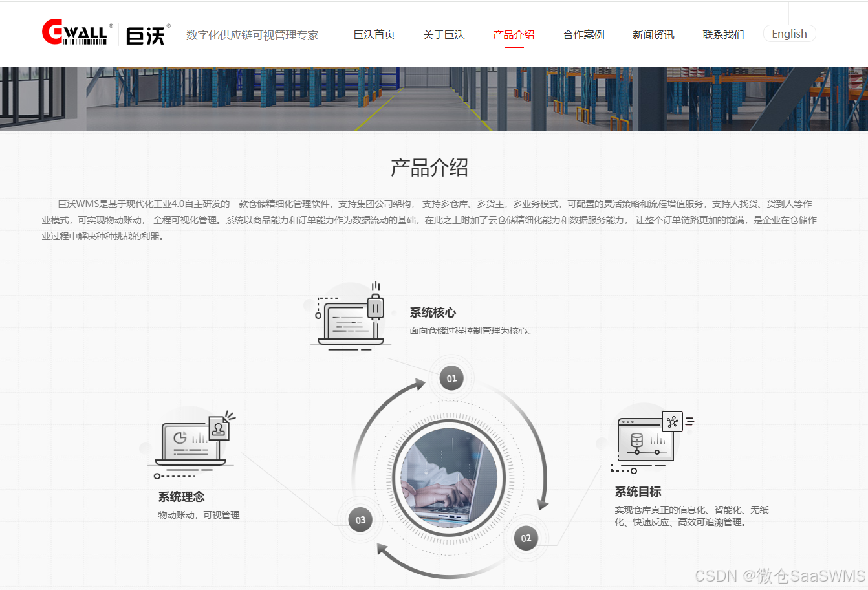Click the text 实现仓库真正的信息化、智能化、无纸
This screenshot has height=590, width=868.
pyautogui.click(x=691, y=510)
